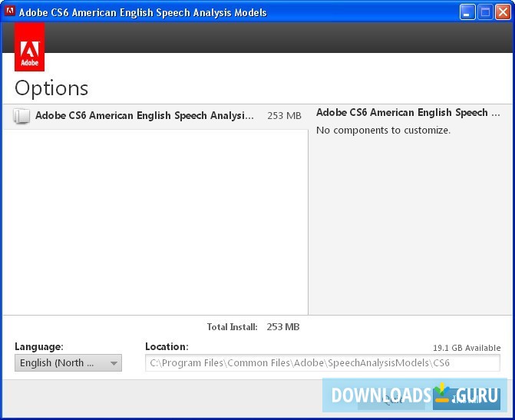
Task: Click the Quit button
Action: point(391,399)
